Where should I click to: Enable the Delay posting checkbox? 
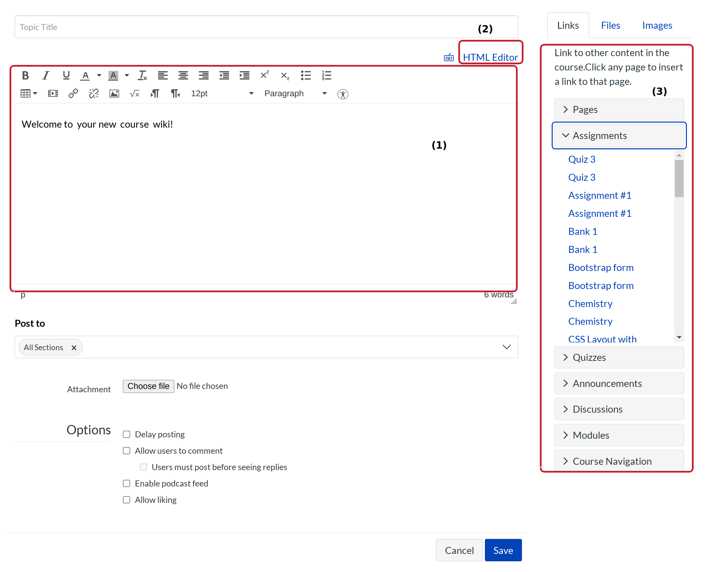coord(127,435)
